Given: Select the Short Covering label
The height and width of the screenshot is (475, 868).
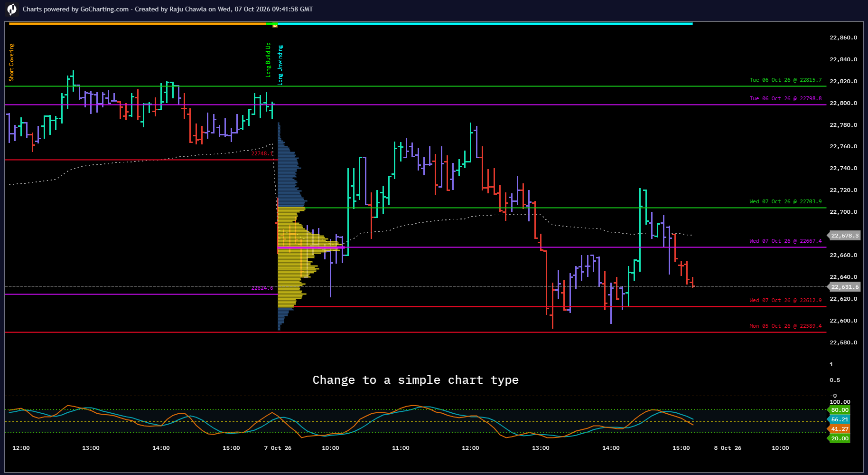Looking at the screenshot, I should (x=12, y=62).
